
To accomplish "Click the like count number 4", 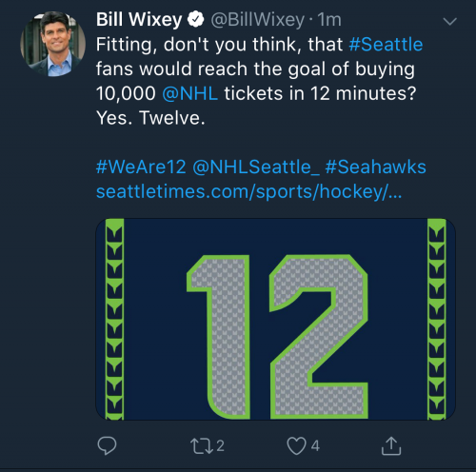I will click(x=315, y=445).
